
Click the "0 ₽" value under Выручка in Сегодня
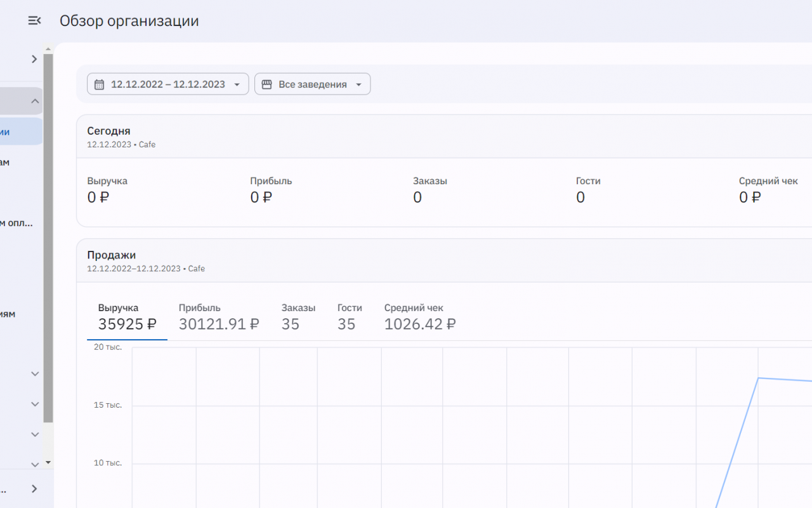pyautogui.click(x=98, y=197)
